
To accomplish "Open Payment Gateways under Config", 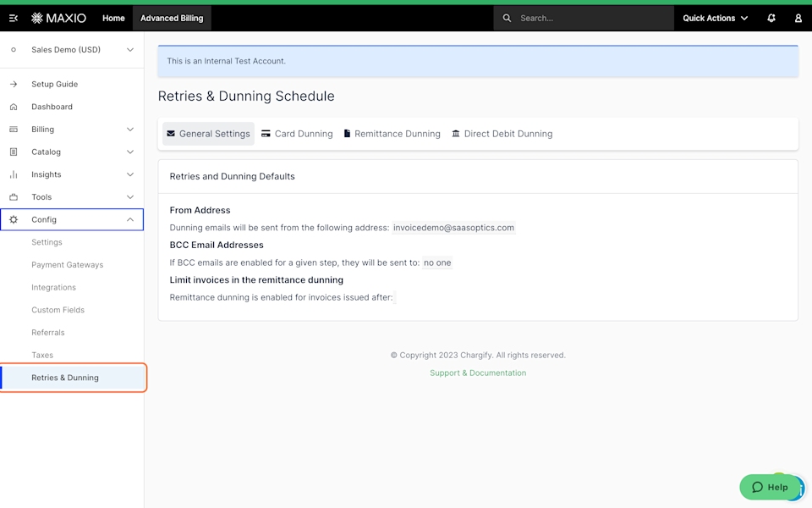I will point(68,265).
